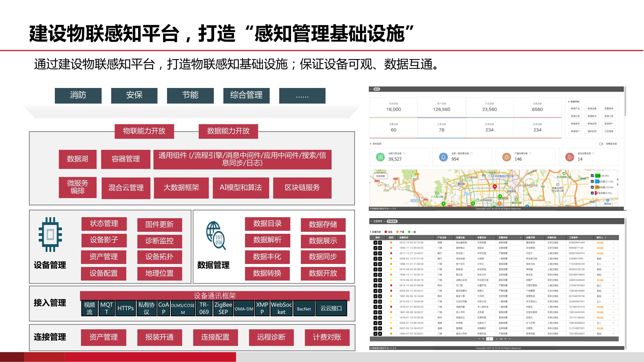Screen dimensions: 644x362
Task: Click the 切换视图 button on the map
Action: coord(380,176)
